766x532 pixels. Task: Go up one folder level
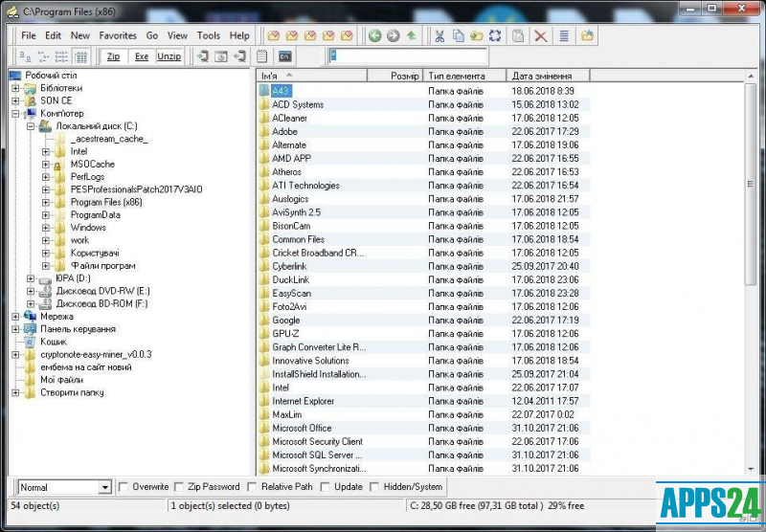pyautogui.click(x=412, y=35)
